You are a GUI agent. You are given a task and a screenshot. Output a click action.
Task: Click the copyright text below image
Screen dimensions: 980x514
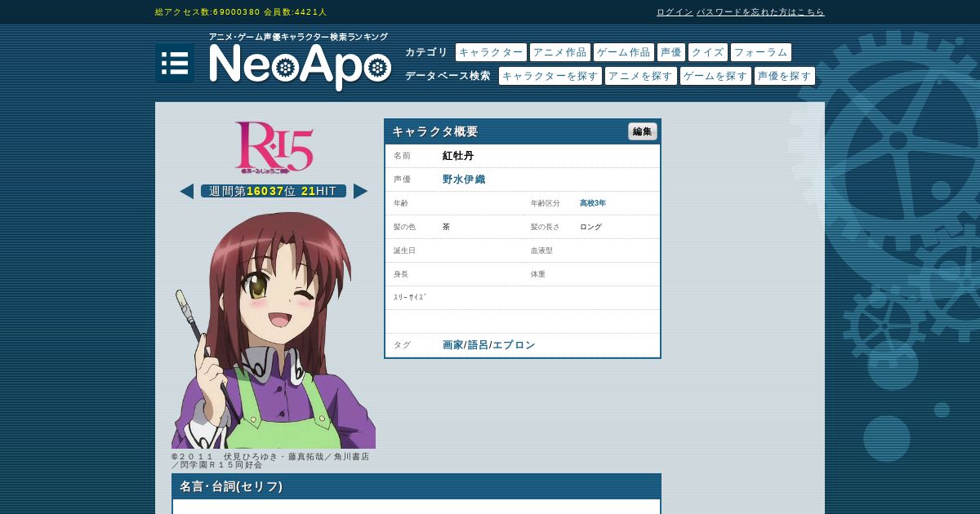click(x=270, y=460)
